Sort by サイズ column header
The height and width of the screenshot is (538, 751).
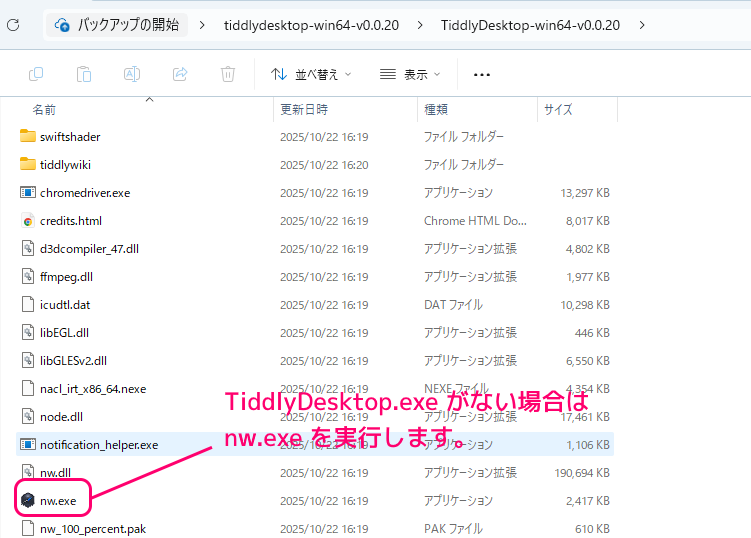tap(558, 110)
